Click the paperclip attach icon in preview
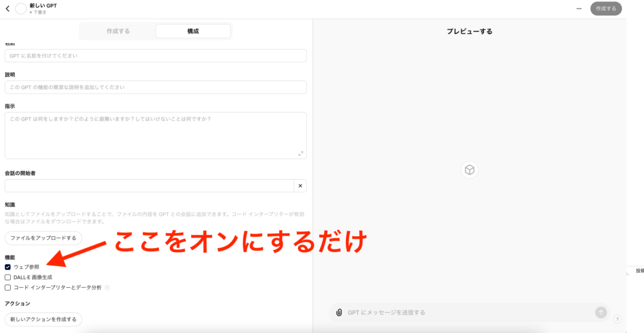Viewport: 644px width, 333px height. (x=339, y=312)
